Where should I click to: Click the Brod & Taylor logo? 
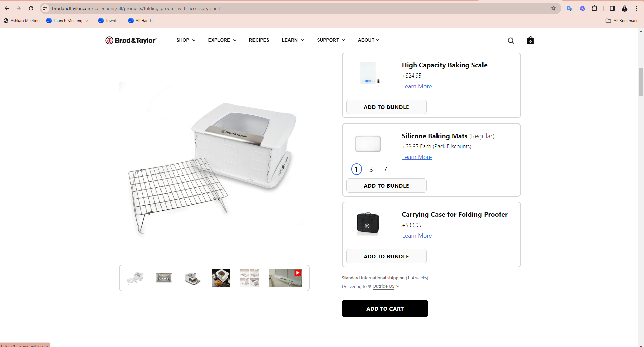click(131, 40)
